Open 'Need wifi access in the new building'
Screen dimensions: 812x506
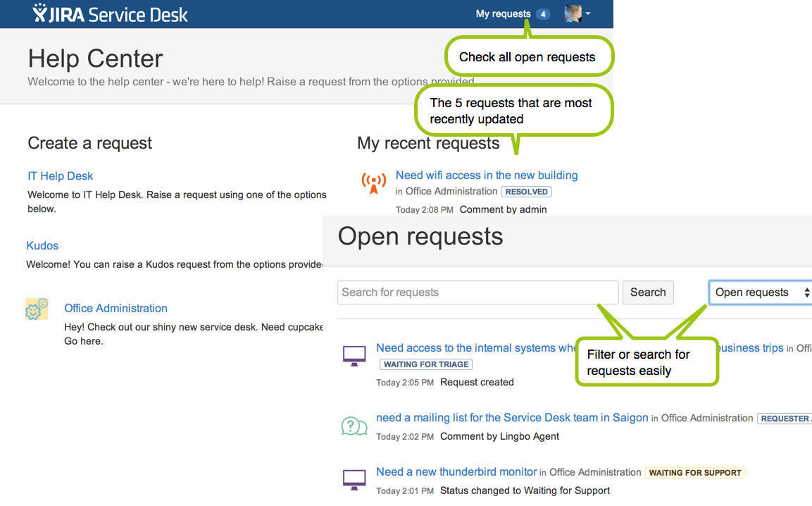(486, 175)
